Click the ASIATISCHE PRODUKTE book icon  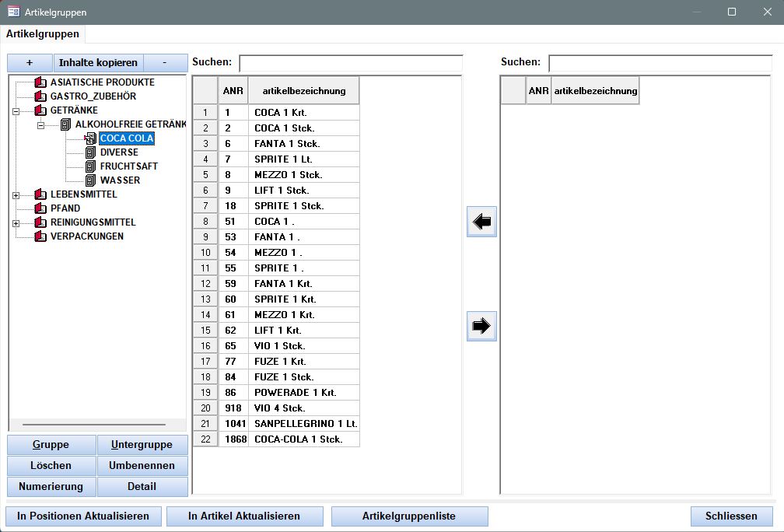pyautogui.click(x=41, y=82)
